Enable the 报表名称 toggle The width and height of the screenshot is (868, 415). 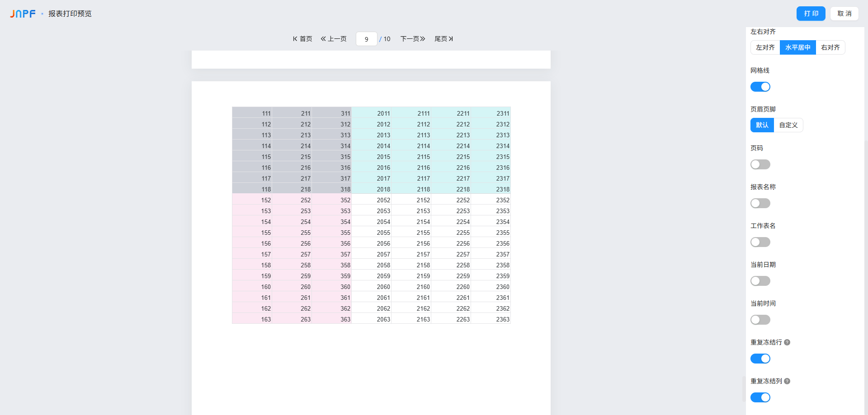tap(760, 203)
